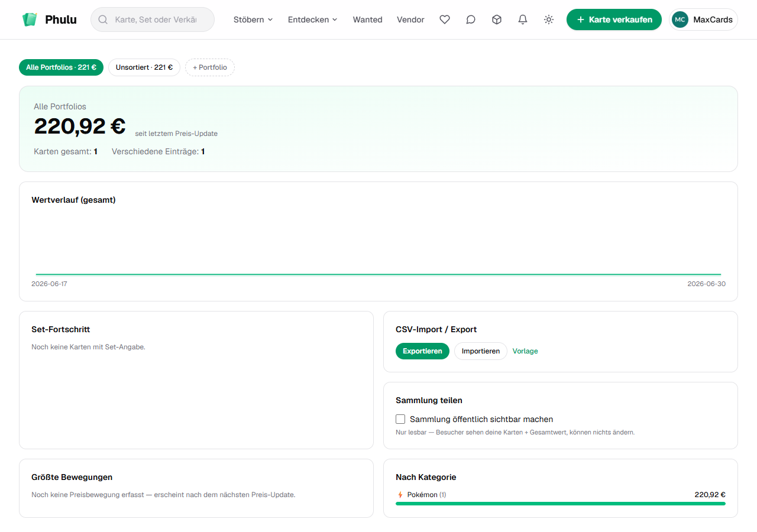Expand the Entdecken dropdown menu
The width and height of the screenshot is (757, 532).
point(312,20)
